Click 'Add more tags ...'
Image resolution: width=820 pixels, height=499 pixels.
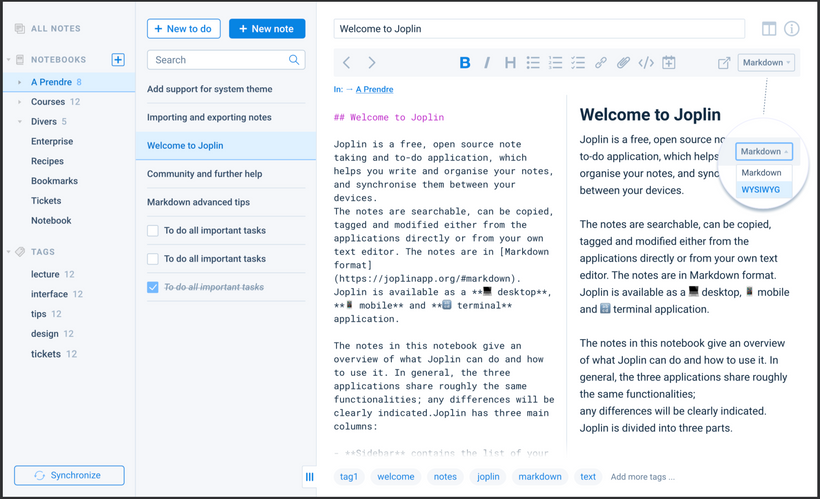643,477
